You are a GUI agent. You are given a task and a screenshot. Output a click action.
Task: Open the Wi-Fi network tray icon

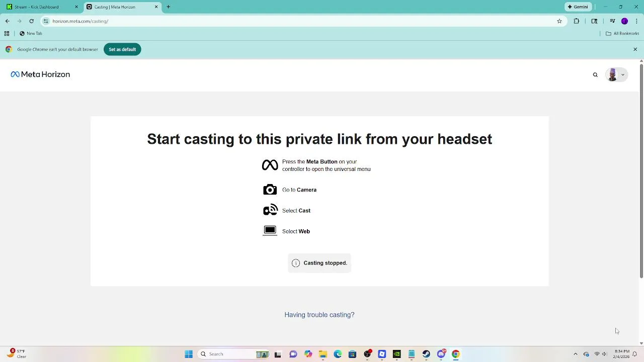pyautogui.click(x=597, y=354)
